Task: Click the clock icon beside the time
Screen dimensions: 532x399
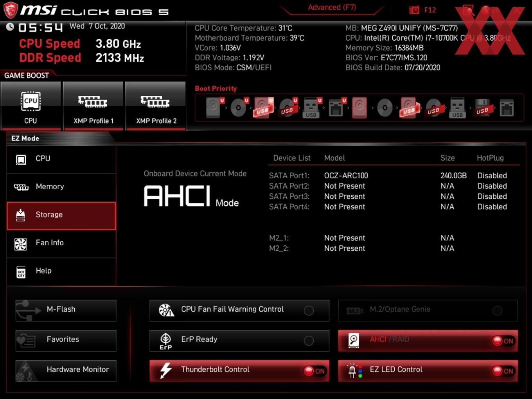Action: click(x=10, y=27)
